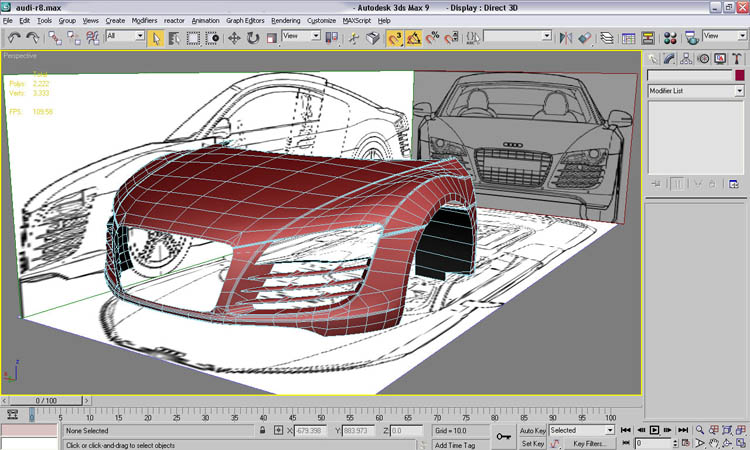Open the Modifiers menu
The width and height of the screenshot is (750, 450).
(144, 20)
